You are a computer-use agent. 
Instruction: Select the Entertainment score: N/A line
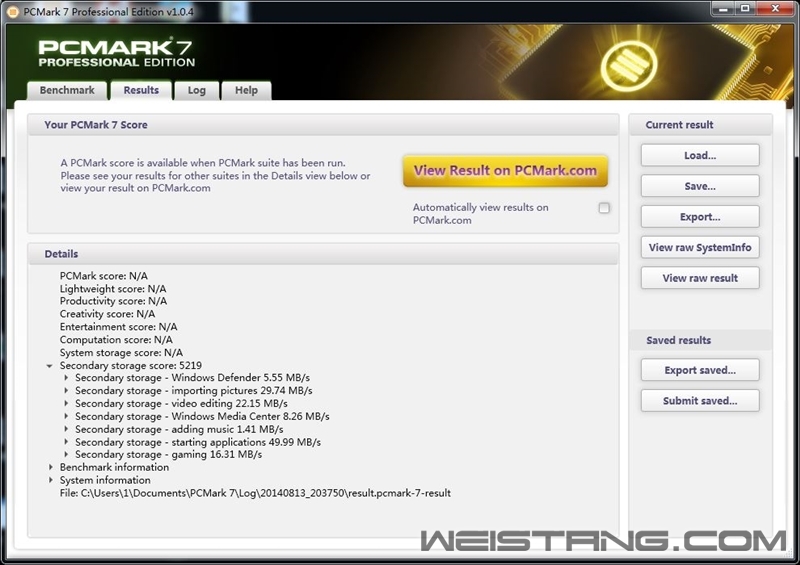[x=118, y=327]
